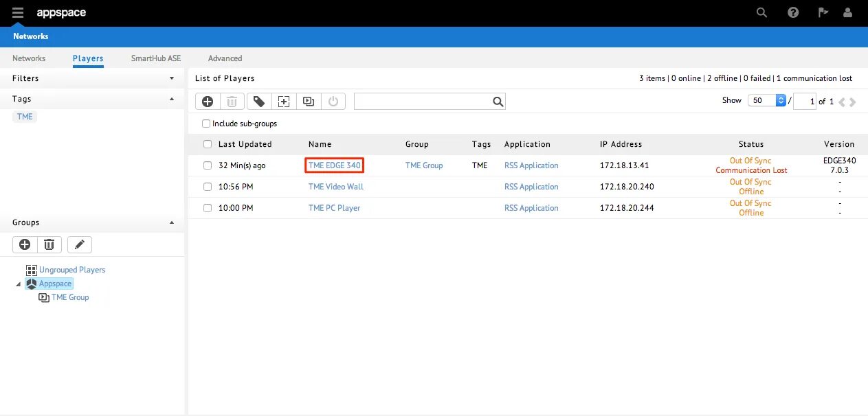
Task: Click the page number input field
Action: click(805, 102)
